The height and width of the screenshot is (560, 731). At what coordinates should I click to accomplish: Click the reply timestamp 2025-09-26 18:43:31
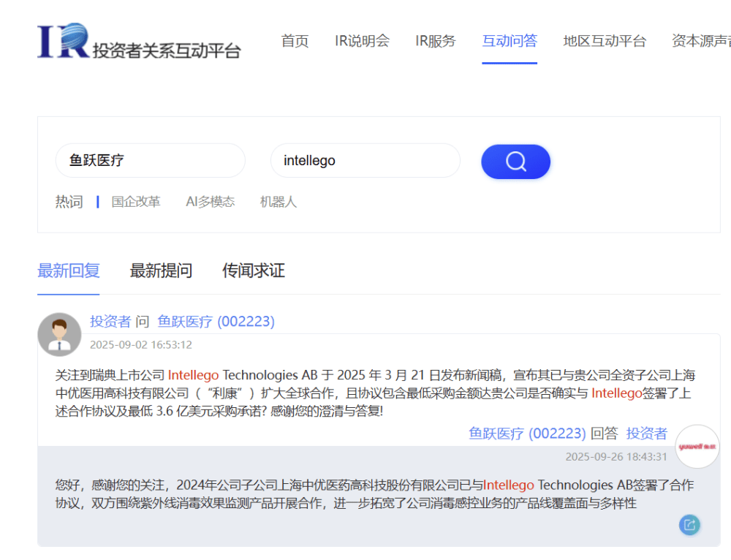tap(616, 456)
